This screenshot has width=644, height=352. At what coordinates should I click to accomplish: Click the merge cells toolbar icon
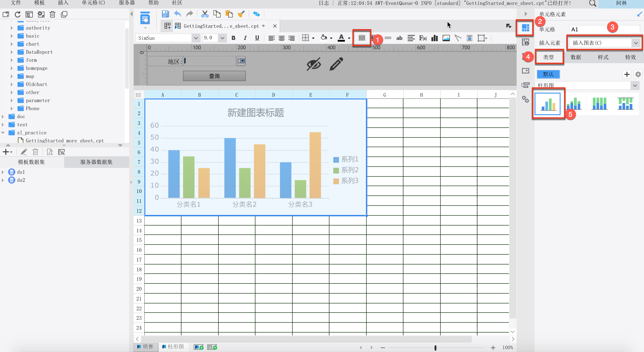pyautogui.click(x=362, y=38)
